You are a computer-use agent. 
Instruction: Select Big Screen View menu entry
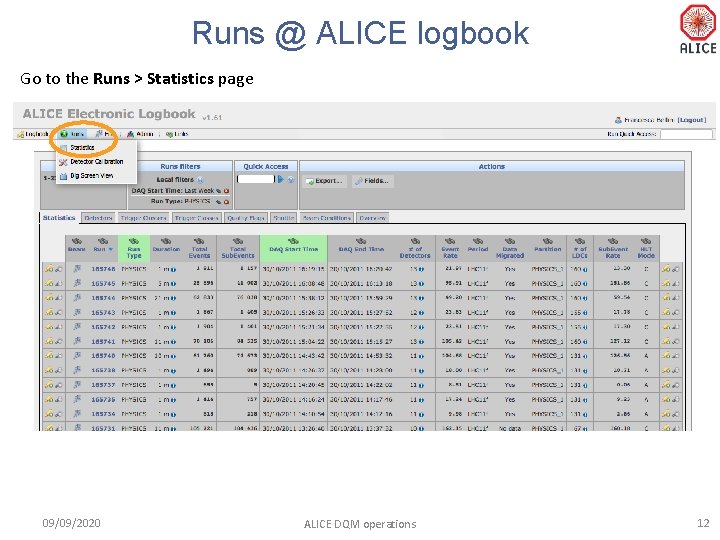coord(91,176)
